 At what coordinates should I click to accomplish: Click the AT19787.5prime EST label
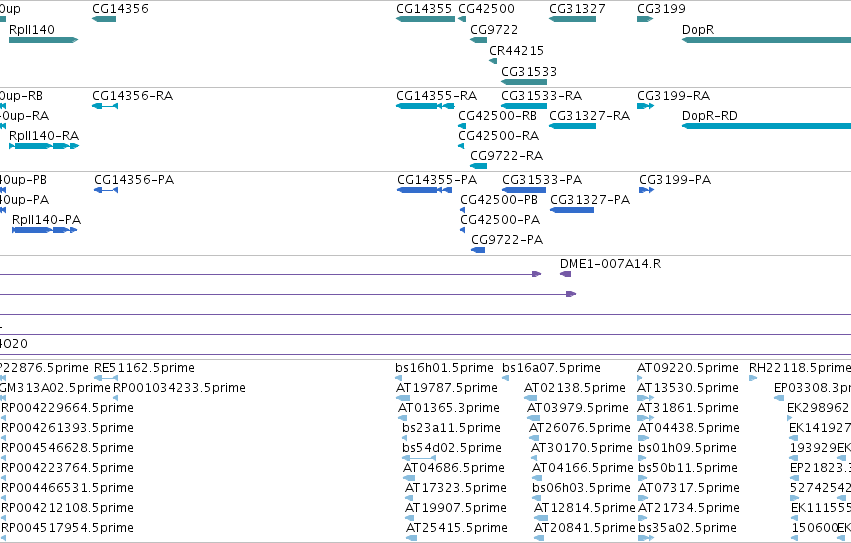coord(447,388)
